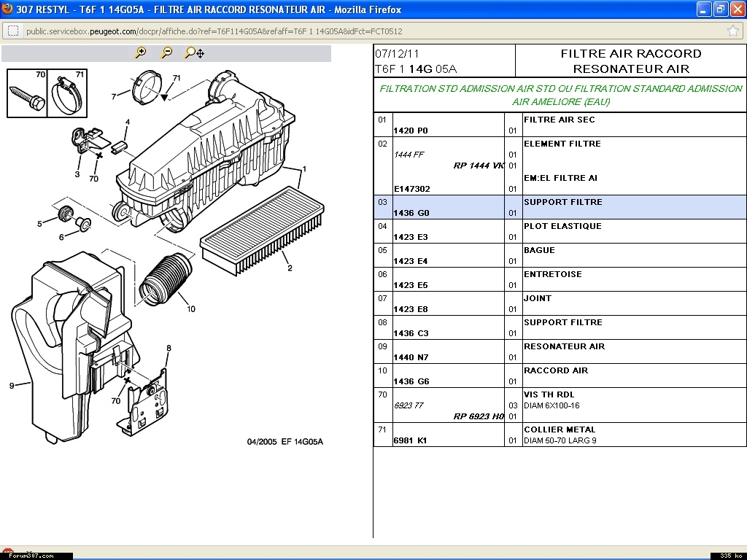Click replacement part RP 1444 VK
Screen dimensions: 747x560
pos(479,166)
